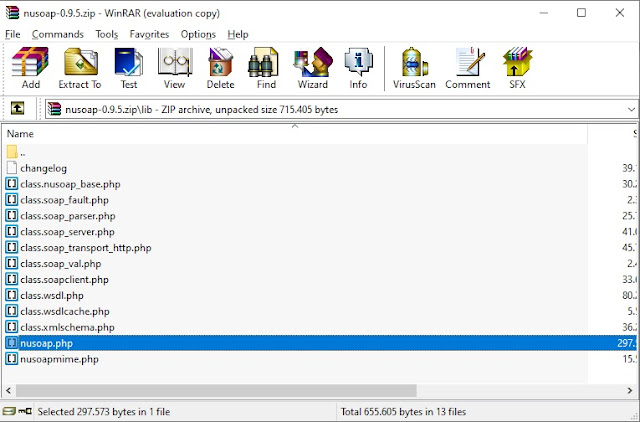The image size is (640, 422).
Task: Select class.soap_val.php file name
Action: [61, 264]
